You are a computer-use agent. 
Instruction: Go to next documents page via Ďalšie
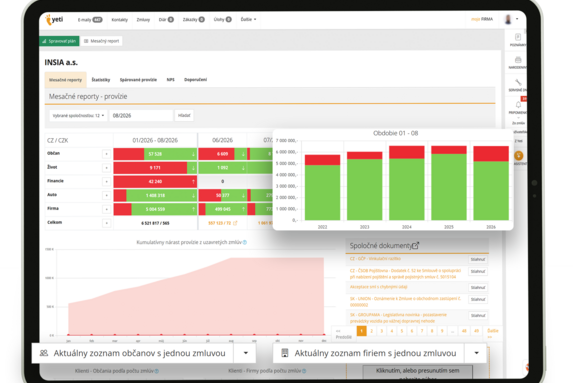pos(492,333)
